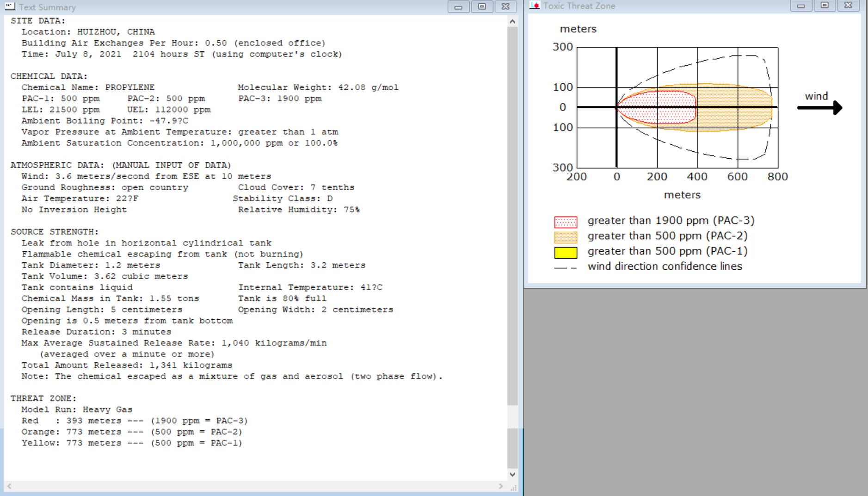868x496 pixels.
Task: Click the "Toxic Threat Zone" window title
Action: [579, 6]
